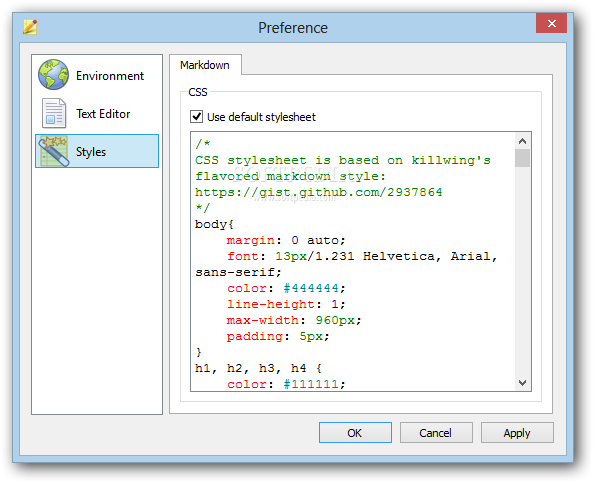Screen dimensions: 594x483
Task: Close the Preference window
Action: click(552, 23)
